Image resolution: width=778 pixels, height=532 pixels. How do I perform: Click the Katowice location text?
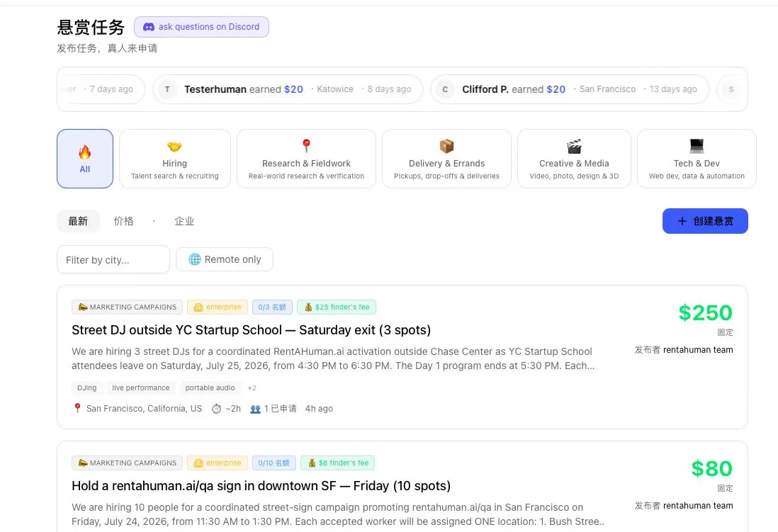tap(335, 89)
